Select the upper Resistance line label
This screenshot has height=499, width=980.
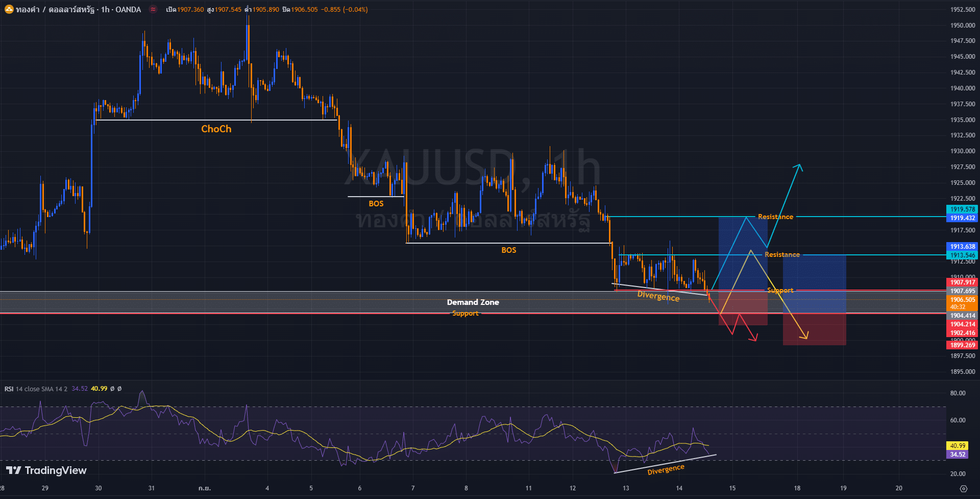pyautogui.click(x=775, y=217)
